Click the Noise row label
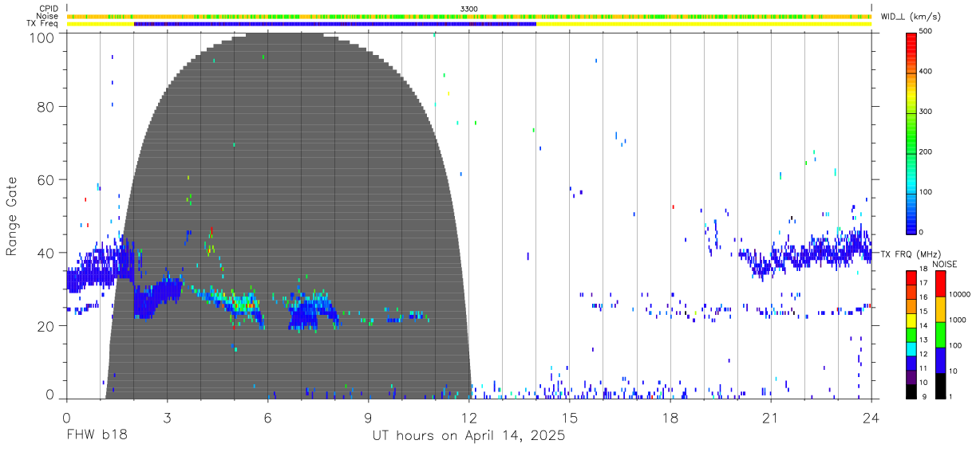980x452 pixels. coord(47,16)
